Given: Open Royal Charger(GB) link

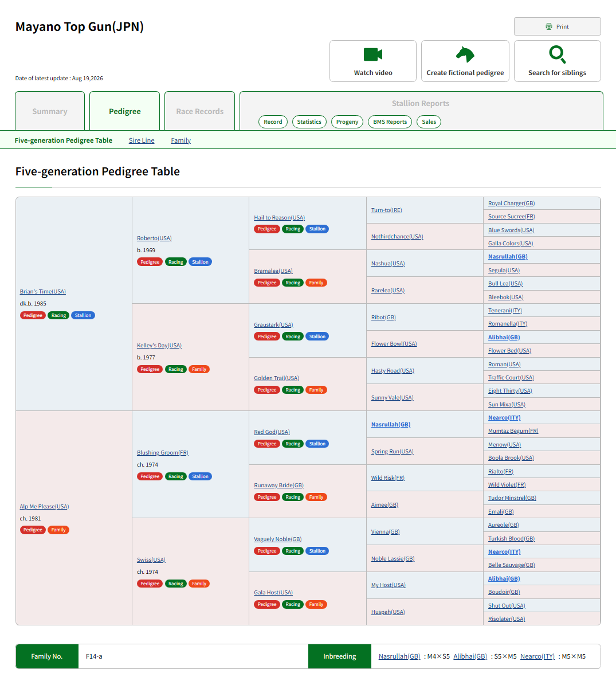Looking at the screenshot, I should (x=511, y=203).
